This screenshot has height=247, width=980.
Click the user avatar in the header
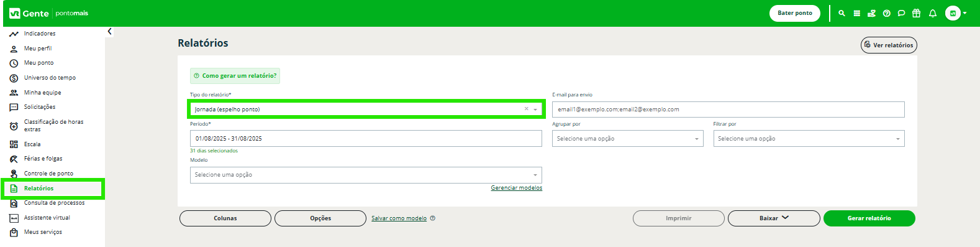pyautogui.click(x=953, y=13)
